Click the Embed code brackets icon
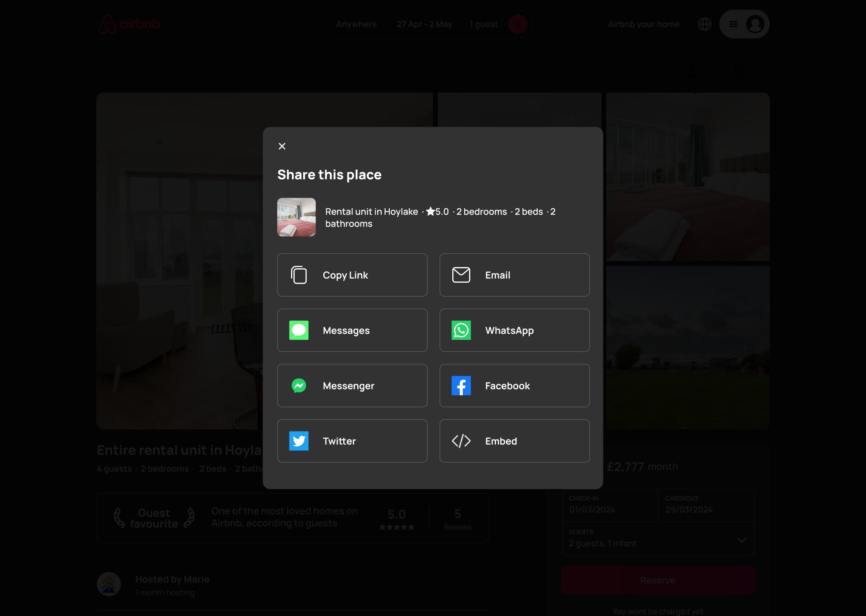 461,441
